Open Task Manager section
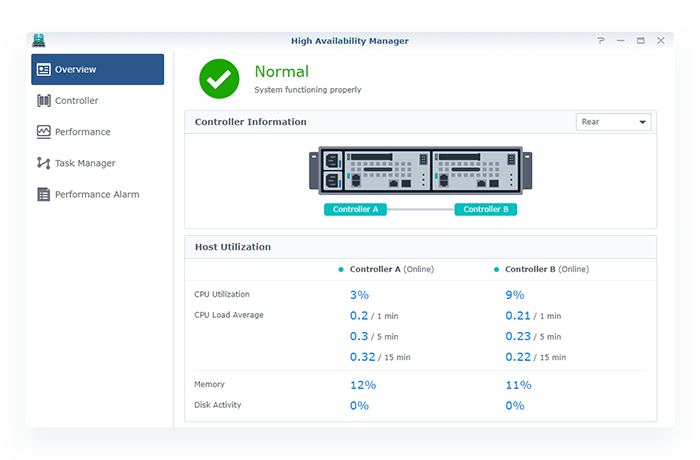Viewport: 700px width, 460px height. (x=85, y=163)
